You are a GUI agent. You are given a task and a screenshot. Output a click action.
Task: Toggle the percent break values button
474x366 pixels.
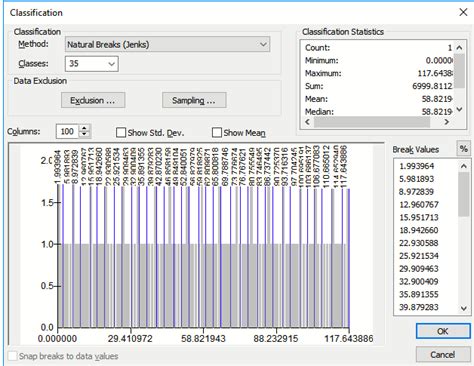463,149
